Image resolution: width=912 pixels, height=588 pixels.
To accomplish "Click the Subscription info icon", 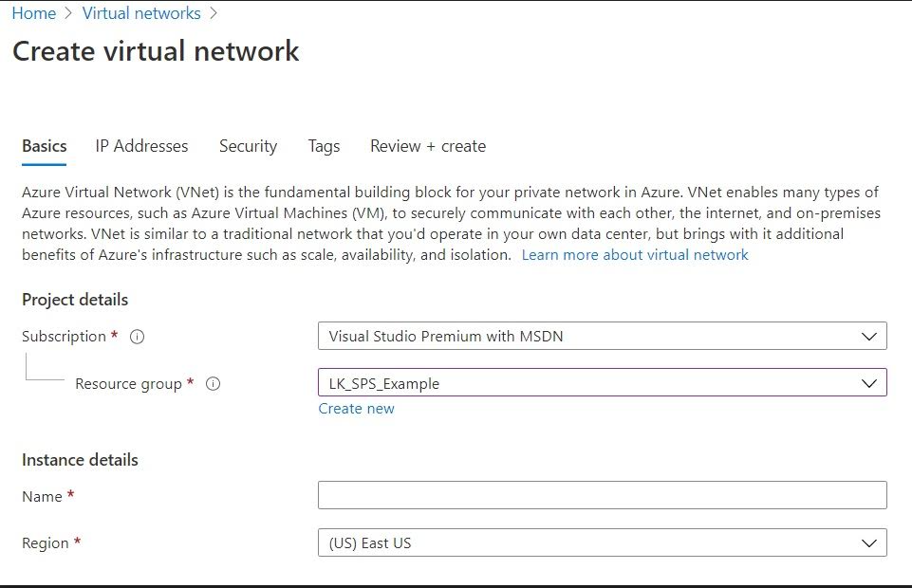I will [x=137, y=337].
